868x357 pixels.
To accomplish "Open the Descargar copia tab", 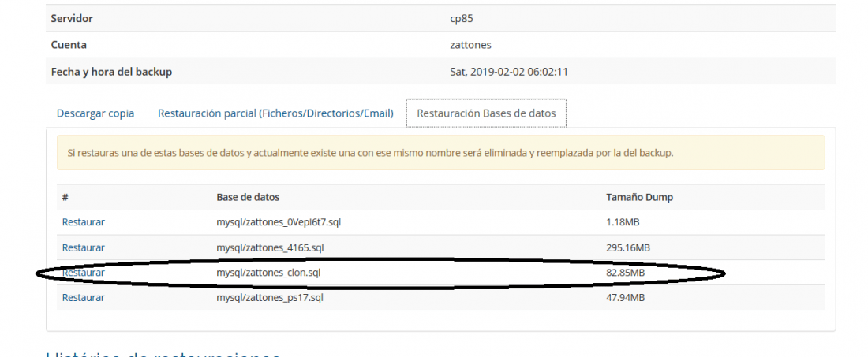I will click(95, 113).
